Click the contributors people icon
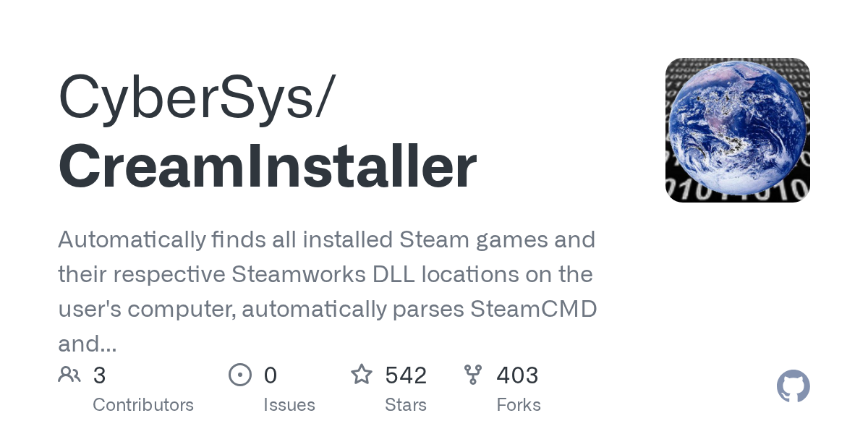 (x=69, y=375)
